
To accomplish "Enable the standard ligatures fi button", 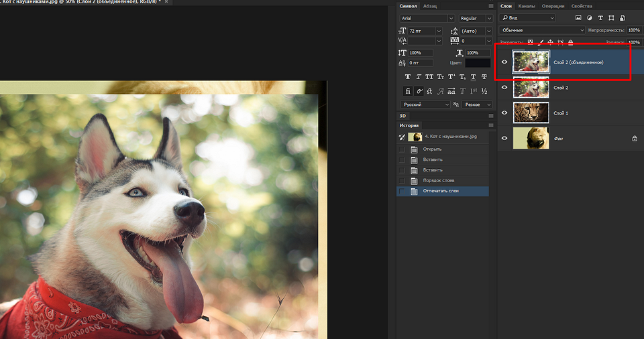I will [x=408, y=91].
